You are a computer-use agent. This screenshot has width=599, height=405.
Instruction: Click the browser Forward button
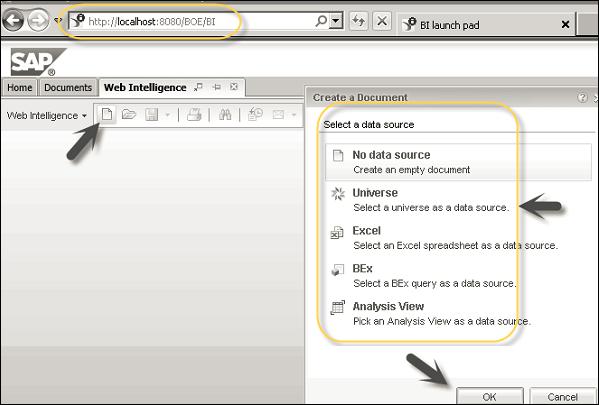(38, 21)
